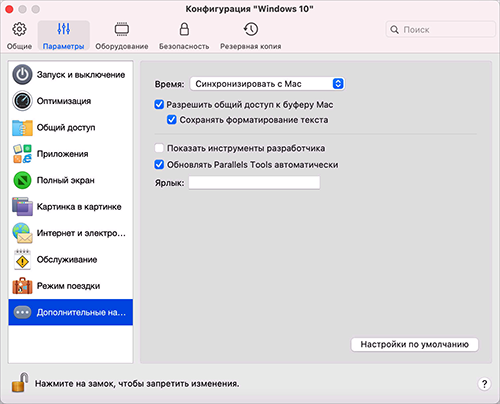Toggle Разрешить общий доступ к буферу Mac
Screen dimensions: 500x404
click(159, 105)
